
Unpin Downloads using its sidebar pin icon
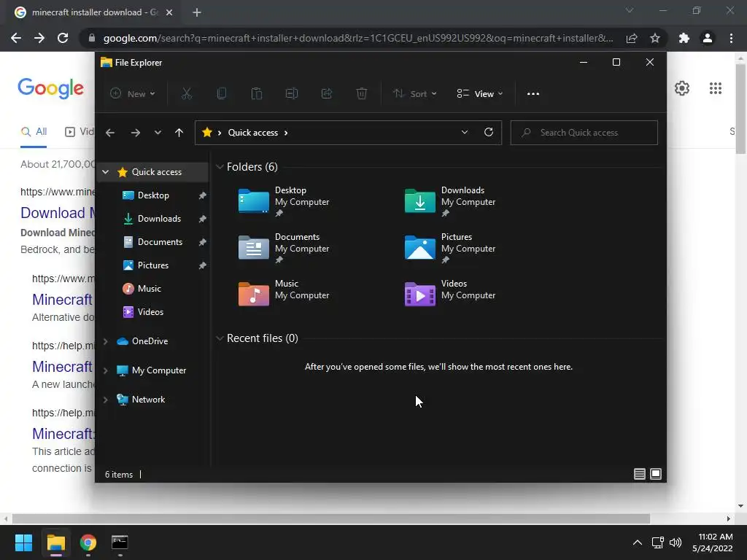pos(202,219)
